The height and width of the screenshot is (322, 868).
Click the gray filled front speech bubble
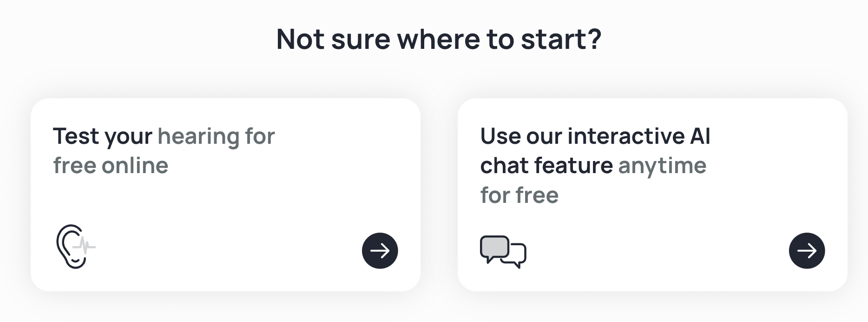(494, 248)
